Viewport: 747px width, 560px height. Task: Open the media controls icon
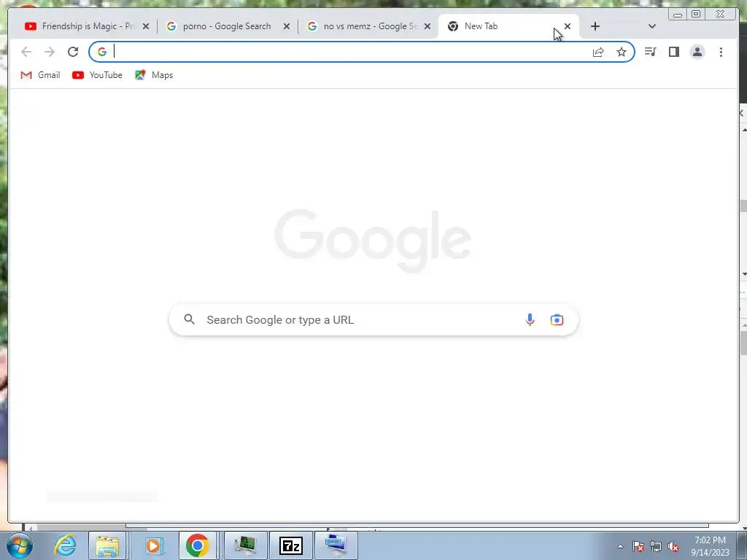[650, 52]
